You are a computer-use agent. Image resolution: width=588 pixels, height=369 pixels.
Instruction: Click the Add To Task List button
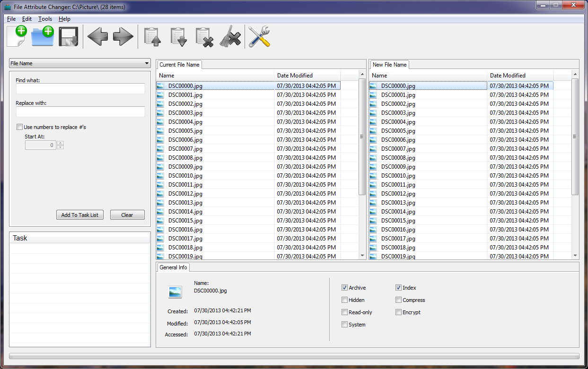click(x=80, y=215)
